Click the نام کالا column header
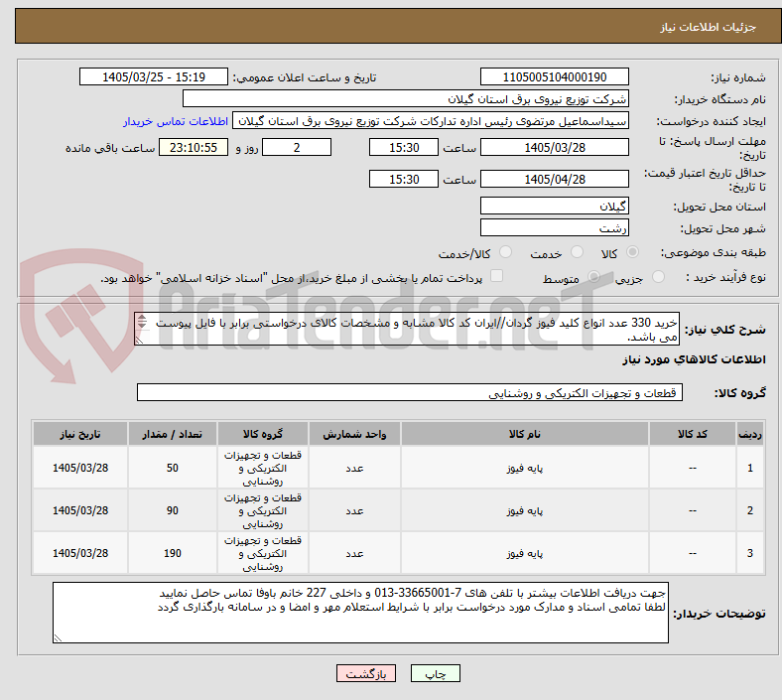The height and width of the screenshot is (700, 782). click(x=524, y=434)
